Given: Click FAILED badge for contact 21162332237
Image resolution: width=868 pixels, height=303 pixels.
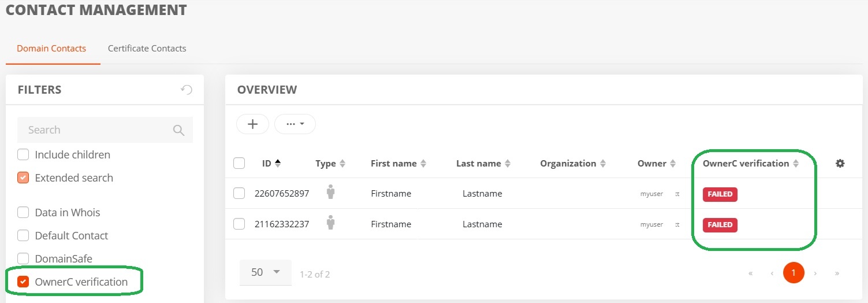Looking at the screenshot, I should pyautogui.click(x=720, y=225).
